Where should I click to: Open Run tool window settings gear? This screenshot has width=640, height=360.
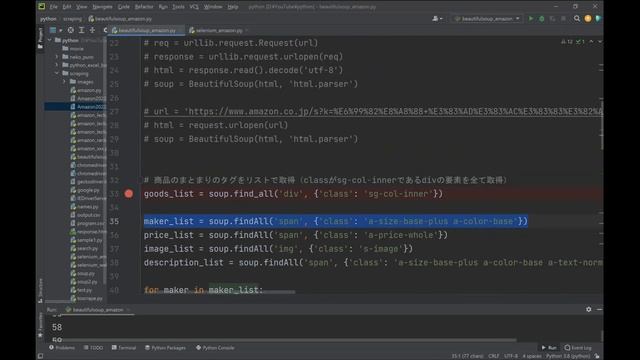click(589, 309)
